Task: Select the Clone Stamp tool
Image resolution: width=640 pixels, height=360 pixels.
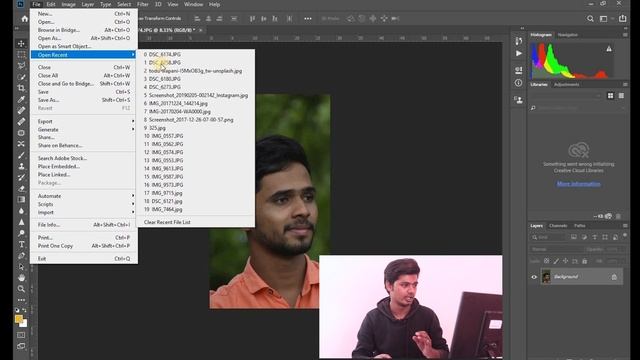Action: pyautogui.click(x=21, y=166)
